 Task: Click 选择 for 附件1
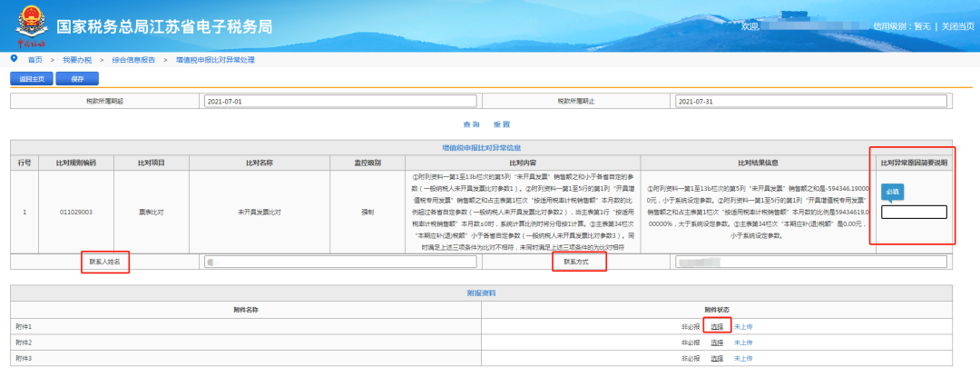[717, 326]
